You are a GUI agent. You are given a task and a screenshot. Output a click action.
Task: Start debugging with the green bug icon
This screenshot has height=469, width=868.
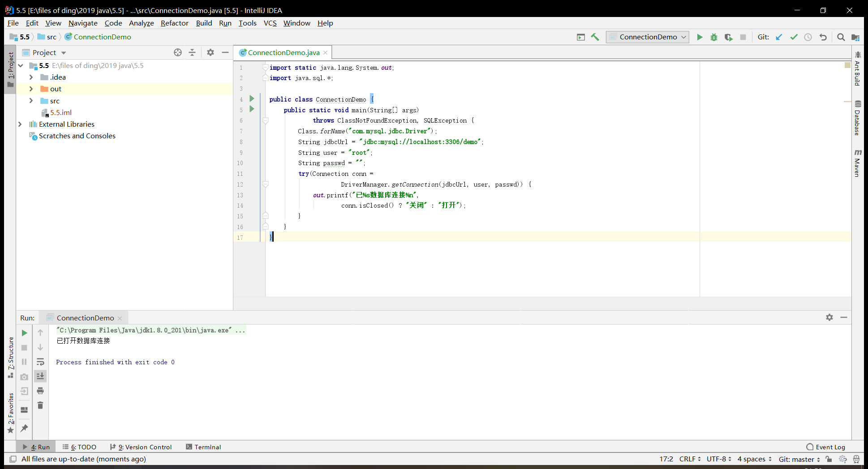[714, 37]
